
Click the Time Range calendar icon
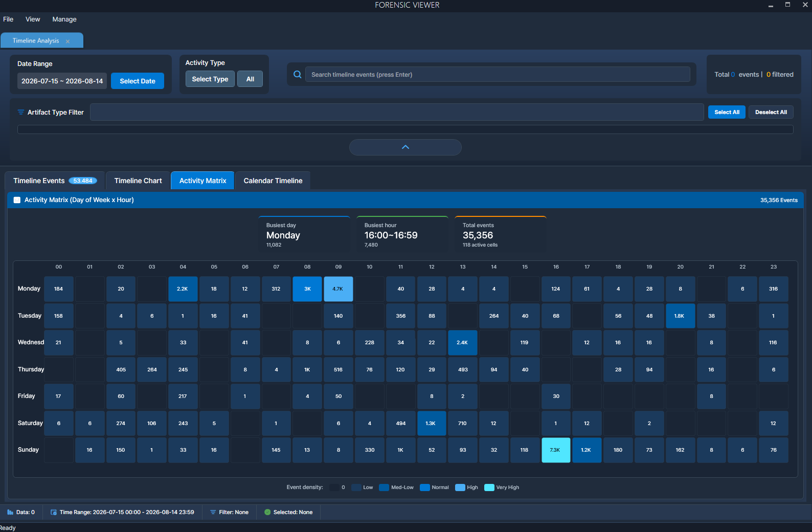[54, 512]
